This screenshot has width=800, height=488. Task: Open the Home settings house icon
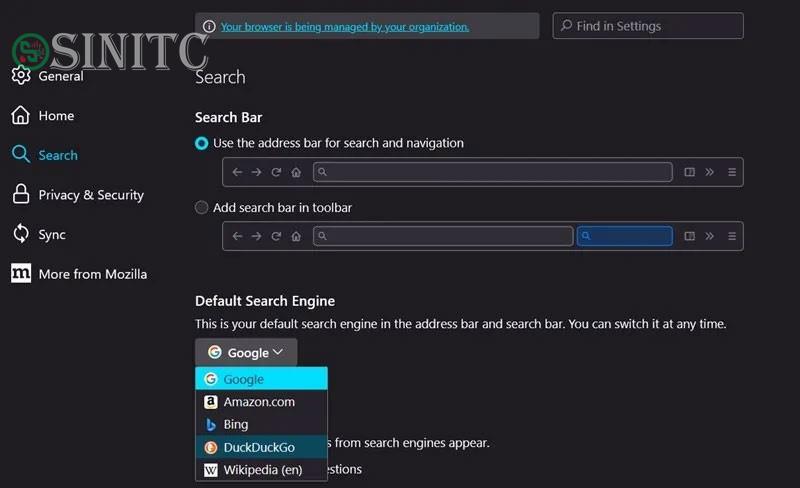[x=20, y=115]
